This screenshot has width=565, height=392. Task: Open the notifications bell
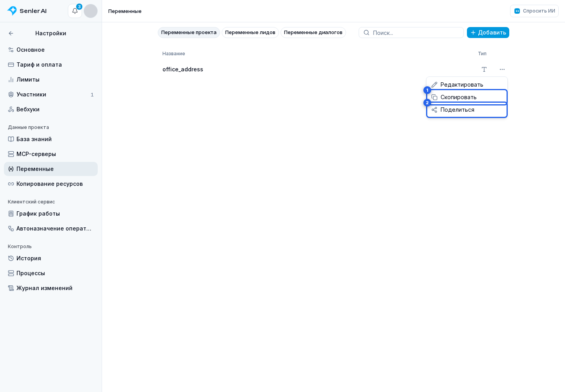(75, 11)
